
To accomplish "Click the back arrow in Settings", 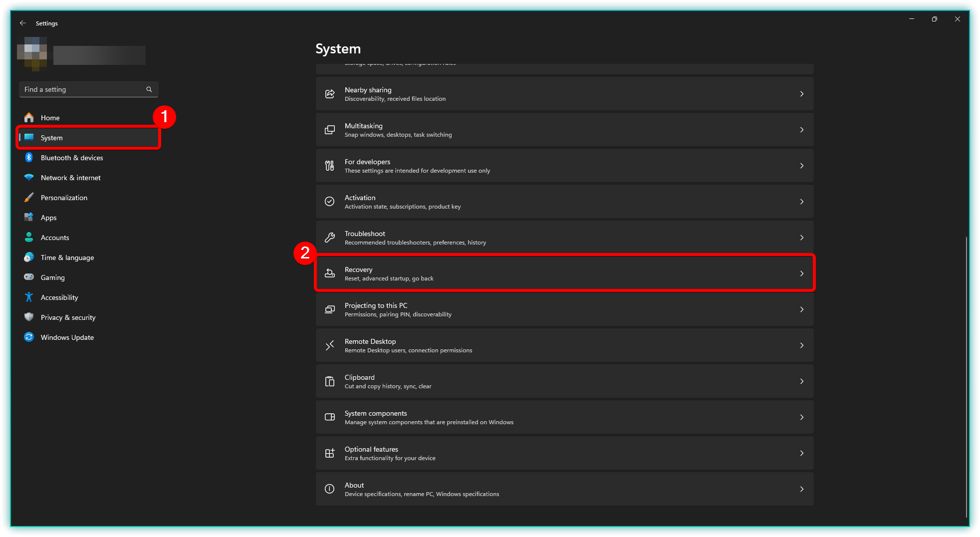I will [23, 23].
